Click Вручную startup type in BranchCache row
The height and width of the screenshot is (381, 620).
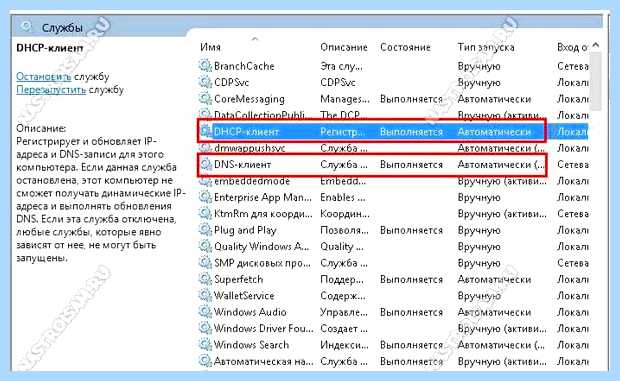click(x=479, y=66)
